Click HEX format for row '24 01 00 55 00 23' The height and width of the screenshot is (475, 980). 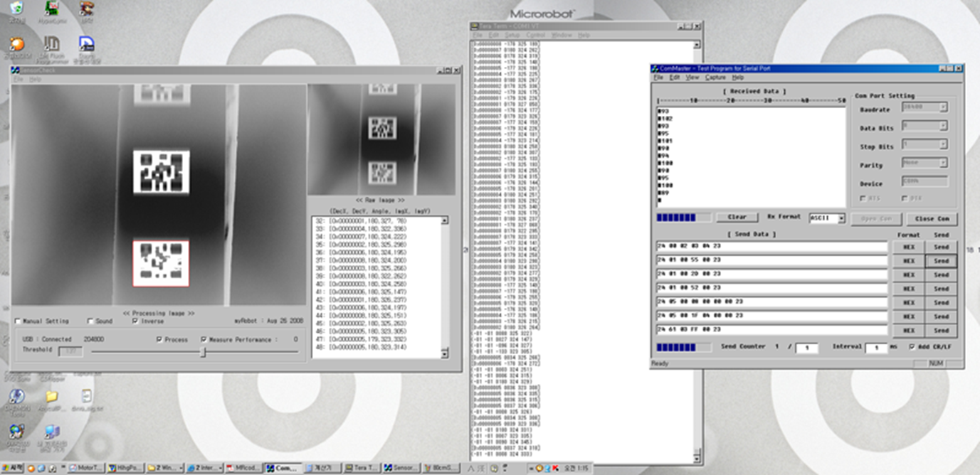coord(909,261)
